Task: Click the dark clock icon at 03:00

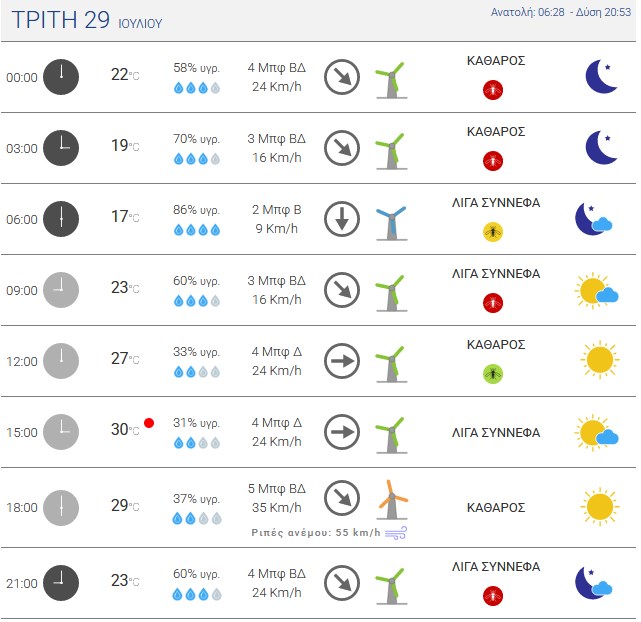Action: tap(61, 148)
